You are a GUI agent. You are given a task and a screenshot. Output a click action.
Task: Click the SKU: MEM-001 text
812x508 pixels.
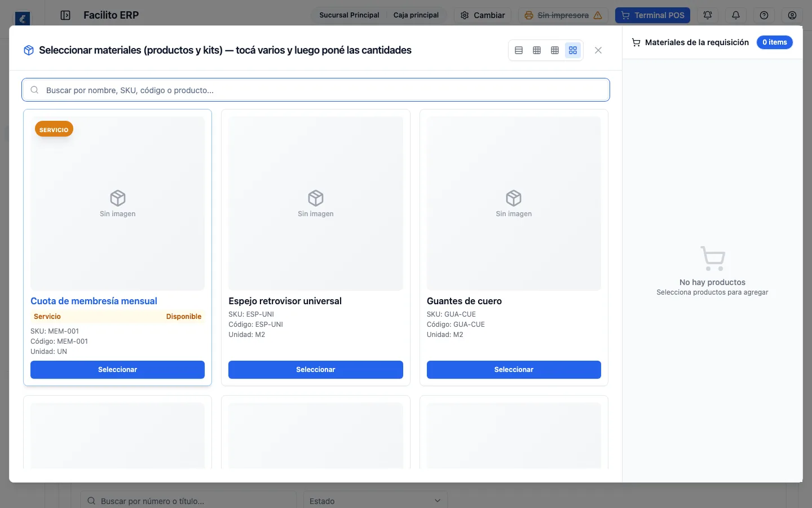tap(55, 331)
